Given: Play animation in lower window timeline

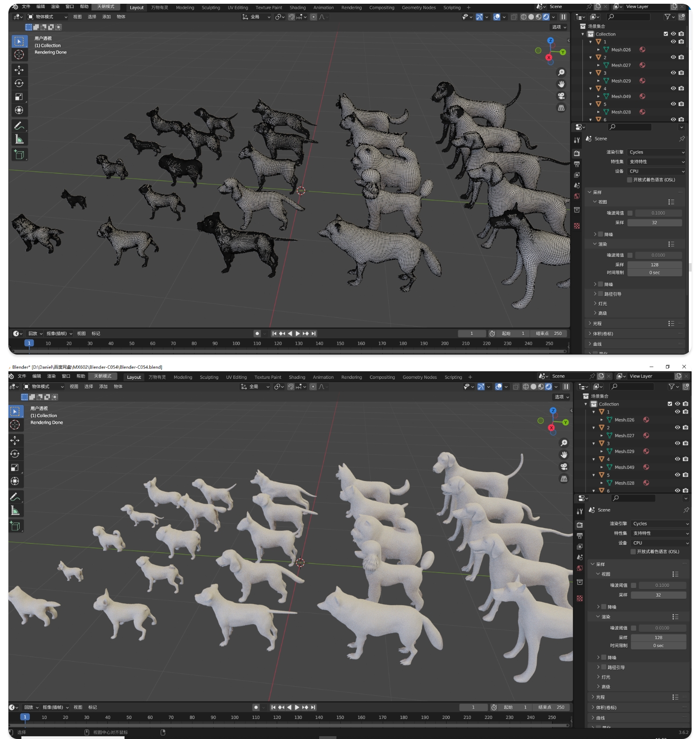Looking at the screenshot, I should click(297, 707).
